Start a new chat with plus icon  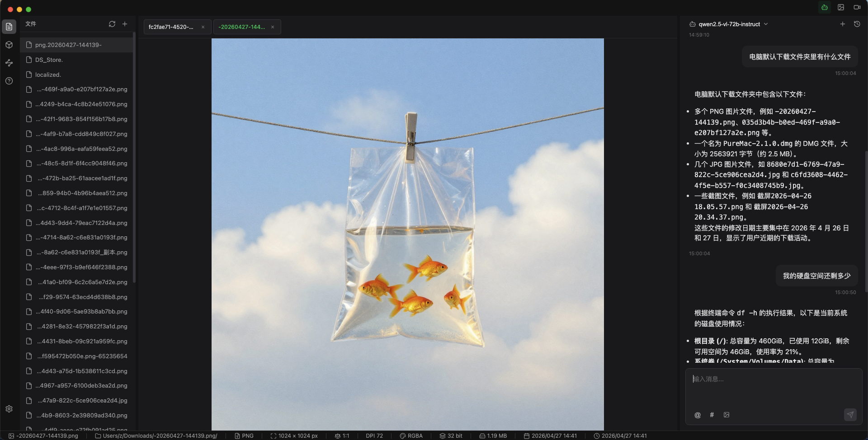point(843,24)
